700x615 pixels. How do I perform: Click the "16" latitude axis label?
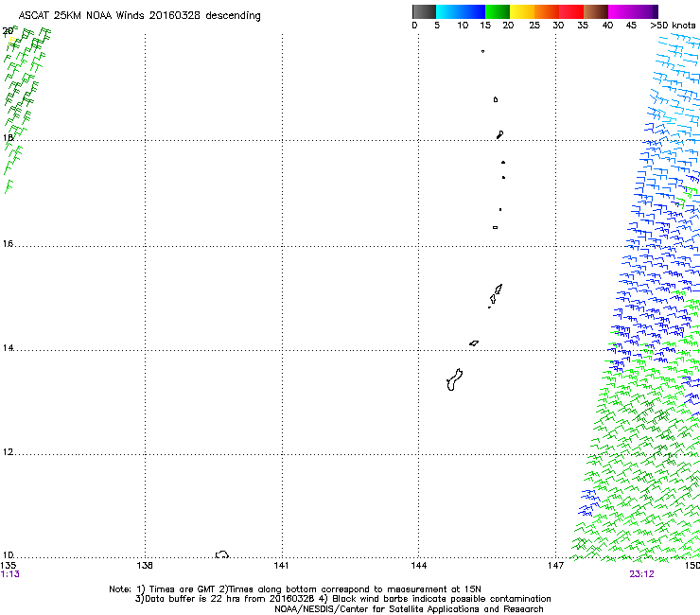click(x=8, y=244)
